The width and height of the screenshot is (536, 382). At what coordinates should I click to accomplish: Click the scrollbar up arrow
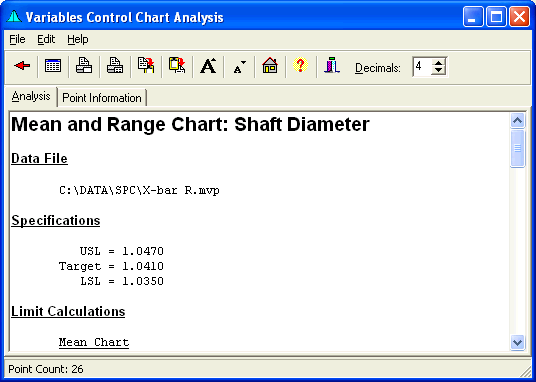point(517,120)
